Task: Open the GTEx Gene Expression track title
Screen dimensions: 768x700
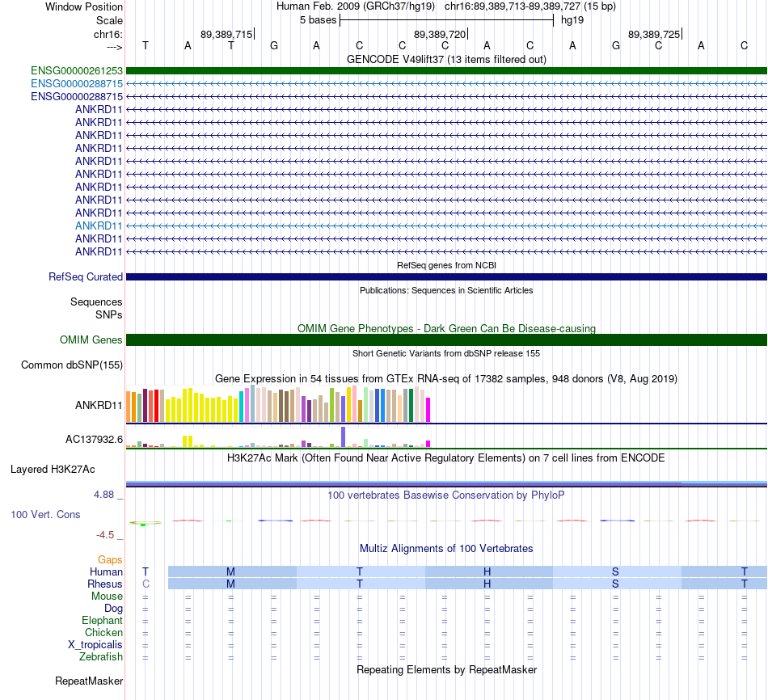Action: pos(446,378)
